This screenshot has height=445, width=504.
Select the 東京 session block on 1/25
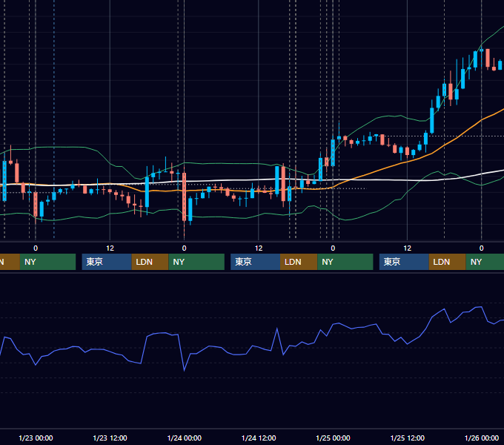[404, 262]
